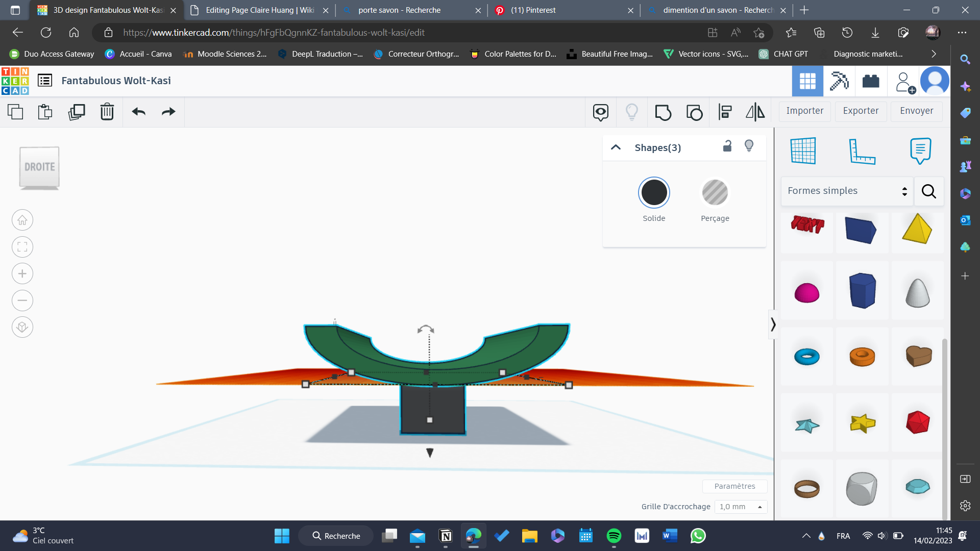Viewport: 980px width, 551px height.
Task: Open a new browser tab
Action: [x=804, y=10]
